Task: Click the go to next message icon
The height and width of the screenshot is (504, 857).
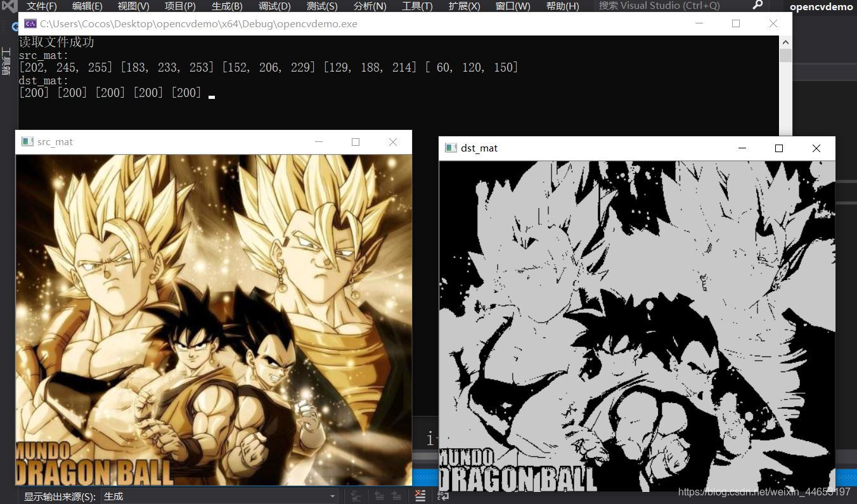Action: [x=397, y=496]
